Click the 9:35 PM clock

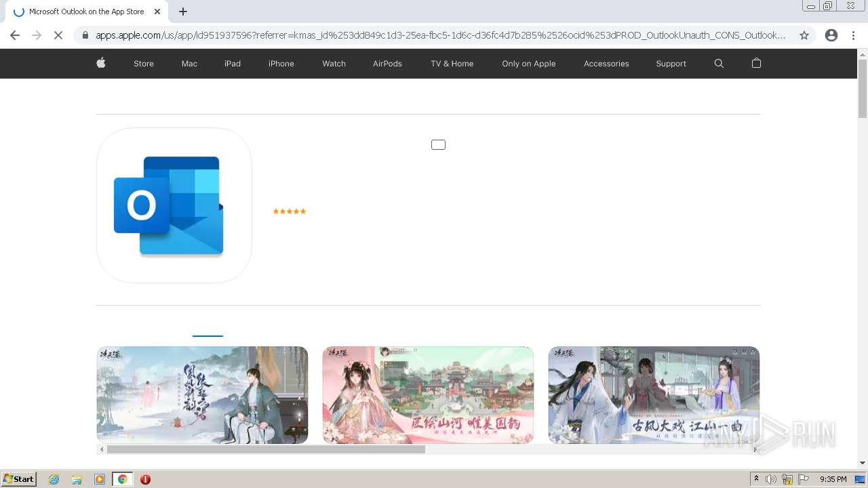coord(833,479)
